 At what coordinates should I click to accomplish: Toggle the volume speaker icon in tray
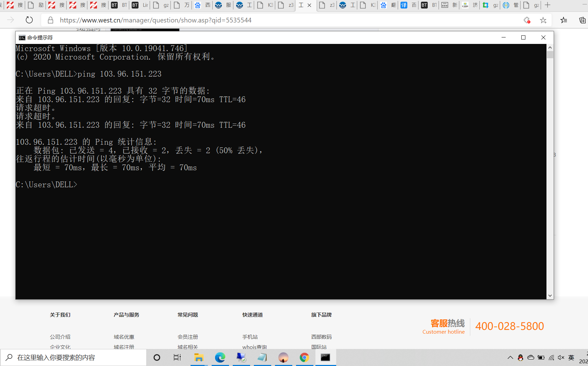tap(561, 357)
